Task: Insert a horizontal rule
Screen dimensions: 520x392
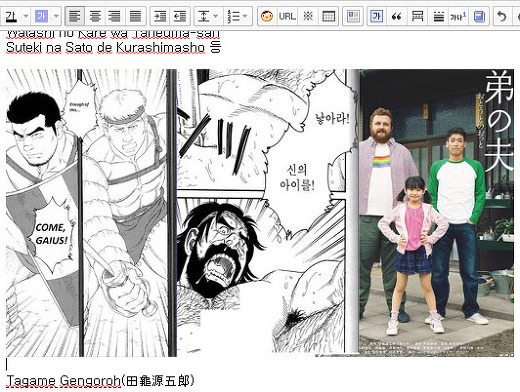Action: point(438,16)
